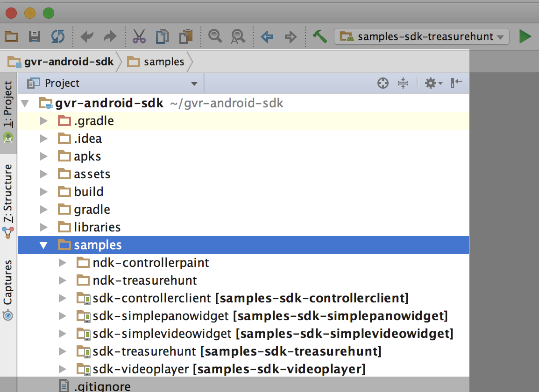Expand sdk-treasurehunt module
This screenshot has height=392, width=539.
(x=62, y=351)
